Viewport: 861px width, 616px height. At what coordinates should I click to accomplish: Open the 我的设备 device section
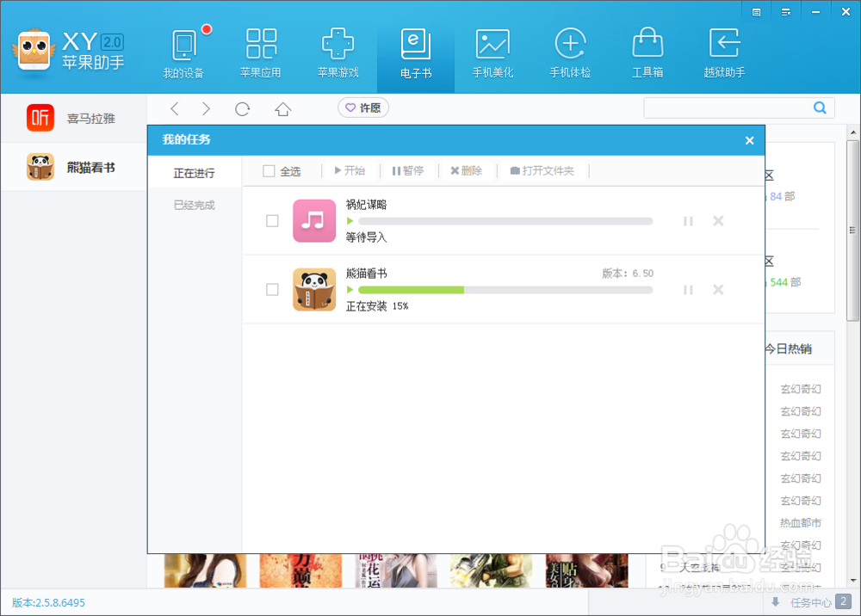point(184,52)
